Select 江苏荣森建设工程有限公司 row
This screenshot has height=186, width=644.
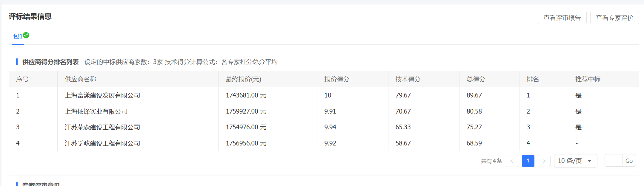click(x=102, y=127)
